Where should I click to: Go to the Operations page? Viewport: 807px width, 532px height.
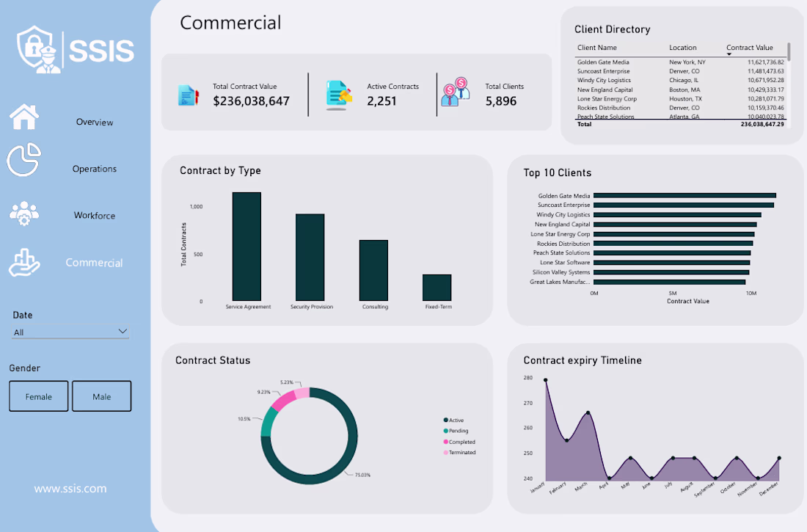95,169
